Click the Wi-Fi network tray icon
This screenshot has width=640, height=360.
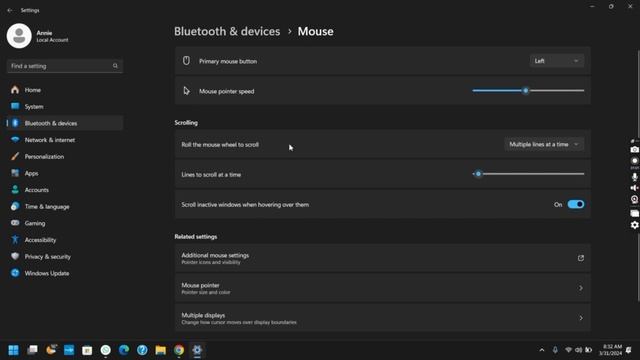568,350
